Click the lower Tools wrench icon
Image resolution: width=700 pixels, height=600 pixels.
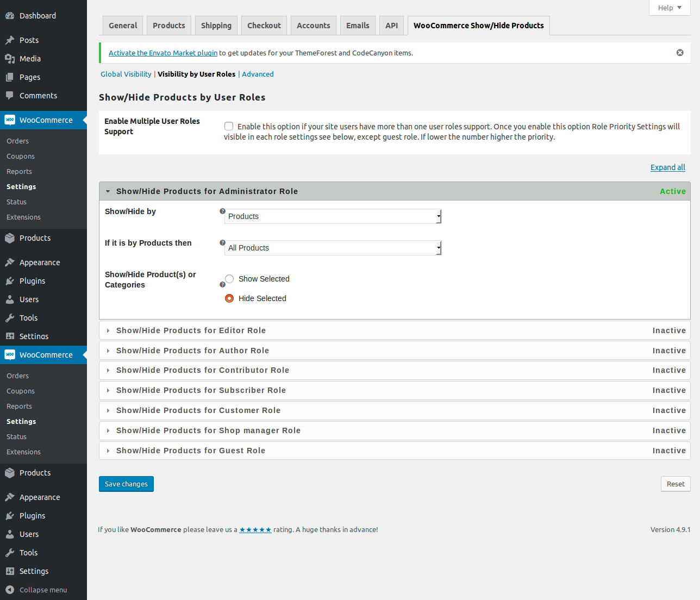[x=10, y=553]
